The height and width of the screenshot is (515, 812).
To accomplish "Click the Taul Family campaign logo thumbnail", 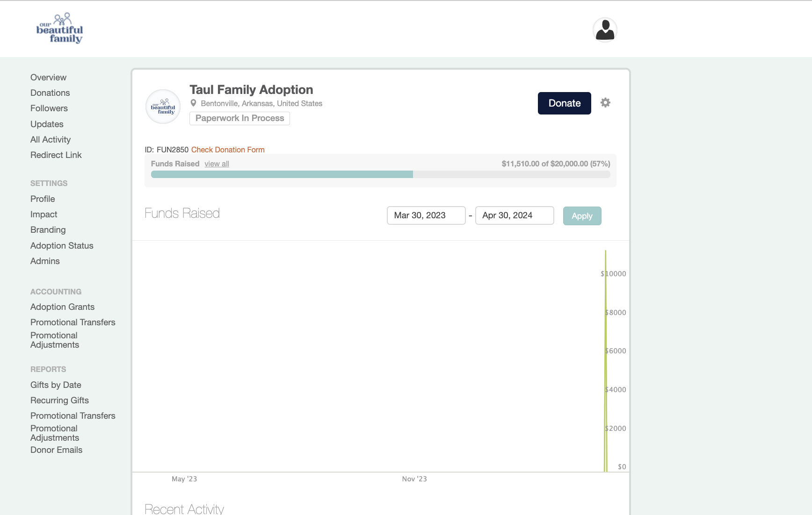I will [x=163, y=107].
